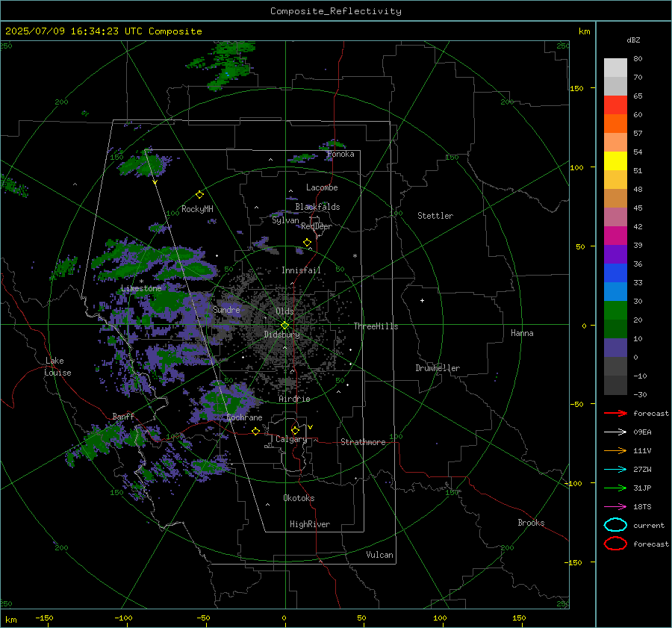Pick the magenta 42 dBZ color swatch
The width and height of the screenshot is (672, 628).
[615, 236]
